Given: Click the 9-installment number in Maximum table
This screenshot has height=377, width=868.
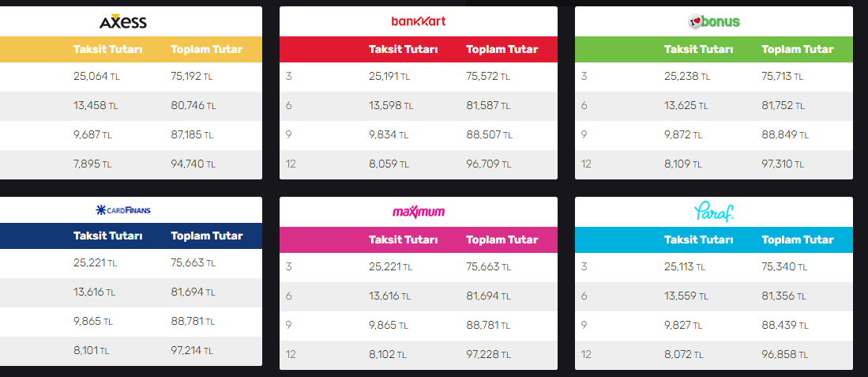Looking at the screenshot, I should 289,325.
